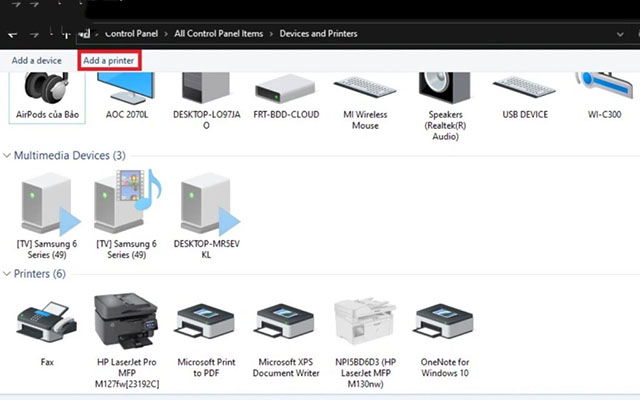640x400 pixels.
Task: Select the AOC 2070L monitor icon
Action: pos(126,88)
